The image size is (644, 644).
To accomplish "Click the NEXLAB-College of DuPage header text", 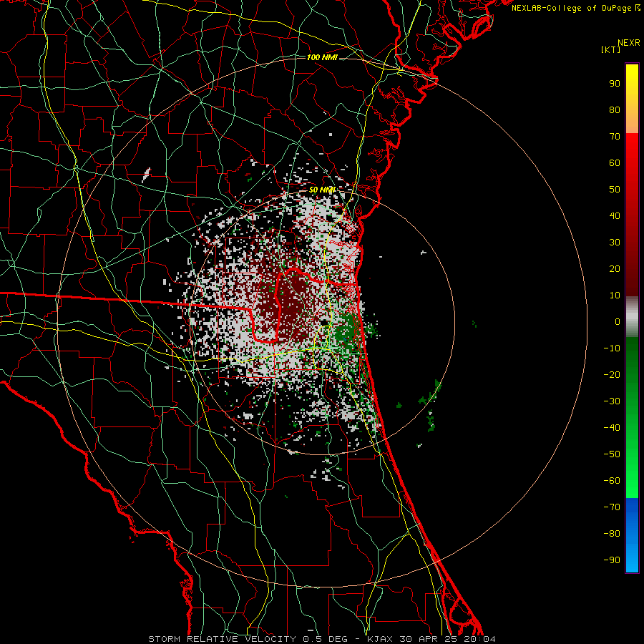I will pyautogui.click(x=575, y=8).
